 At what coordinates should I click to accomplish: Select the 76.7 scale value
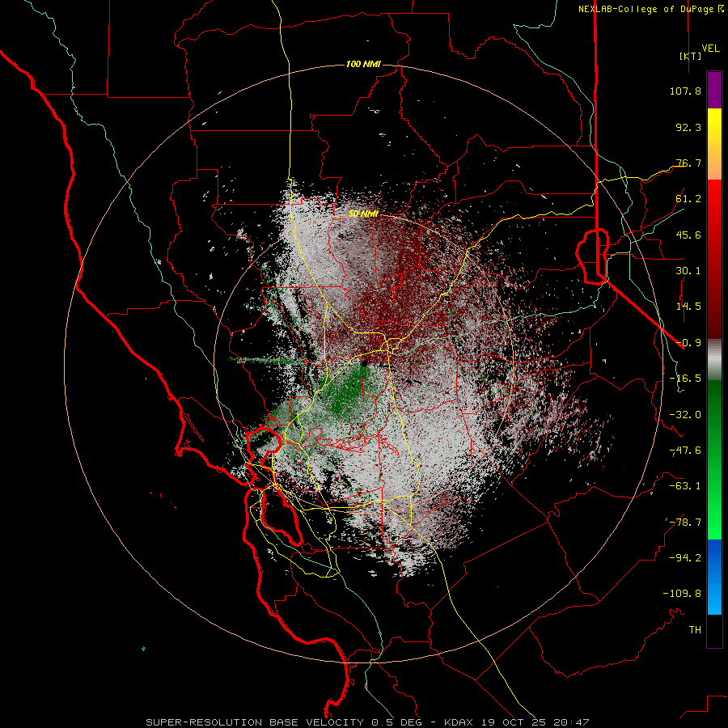688,163
